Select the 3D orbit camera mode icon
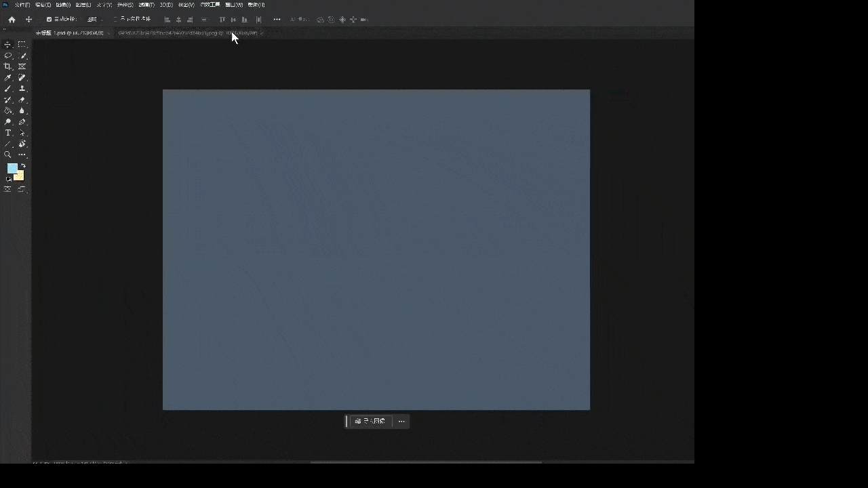Viewport: 868px width, 488px height. tap(320, 20)
